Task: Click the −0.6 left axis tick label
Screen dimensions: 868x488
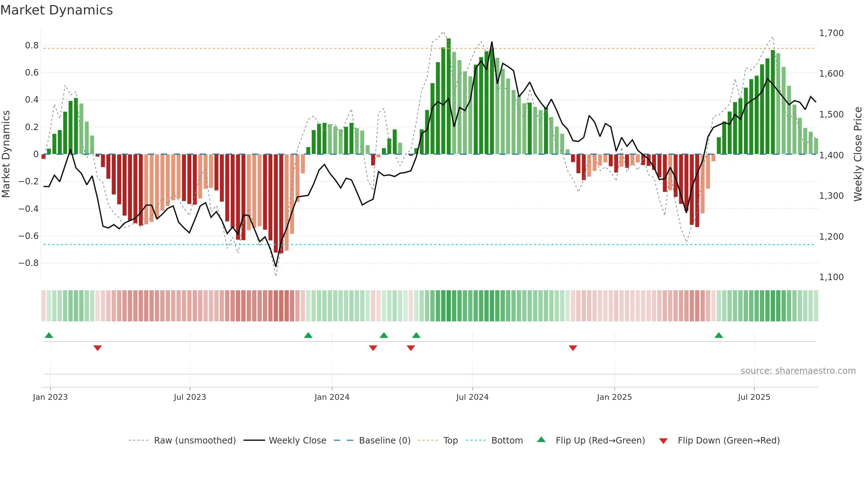Action: [x=29, y=236]
